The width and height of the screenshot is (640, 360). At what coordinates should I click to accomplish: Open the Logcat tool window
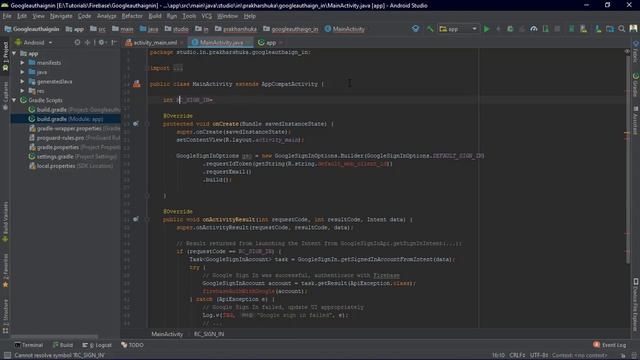(x=97, y=345)
